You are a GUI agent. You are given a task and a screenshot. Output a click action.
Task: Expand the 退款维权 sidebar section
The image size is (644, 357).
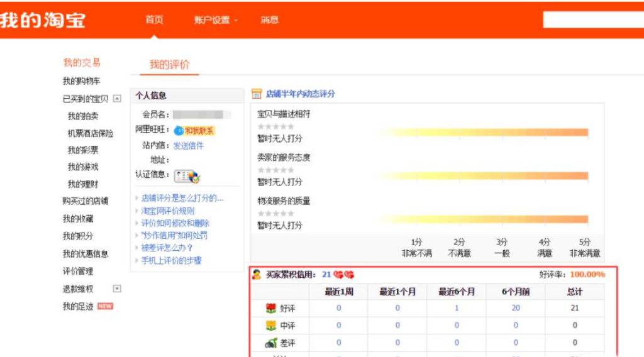coord(117,288)
